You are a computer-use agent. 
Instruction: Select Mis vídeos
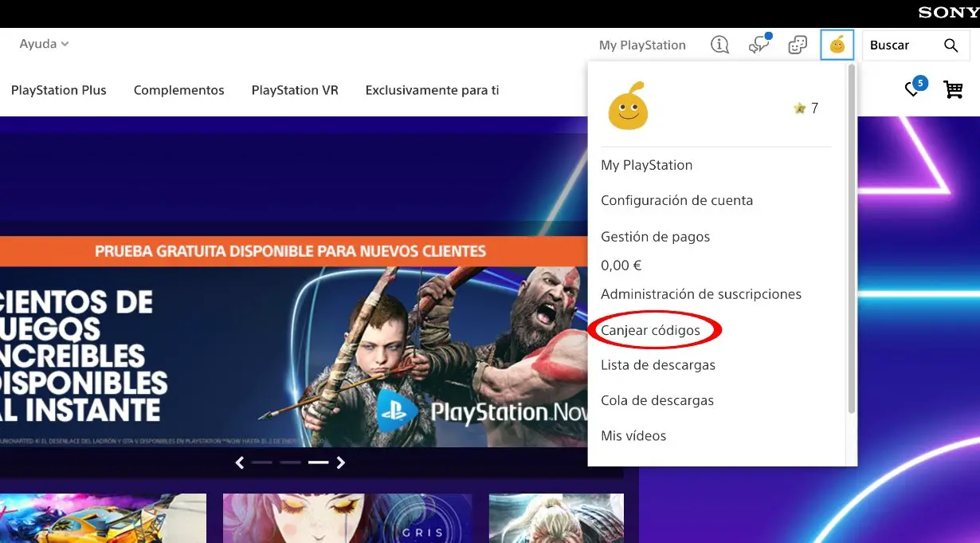tap(633, 435)
